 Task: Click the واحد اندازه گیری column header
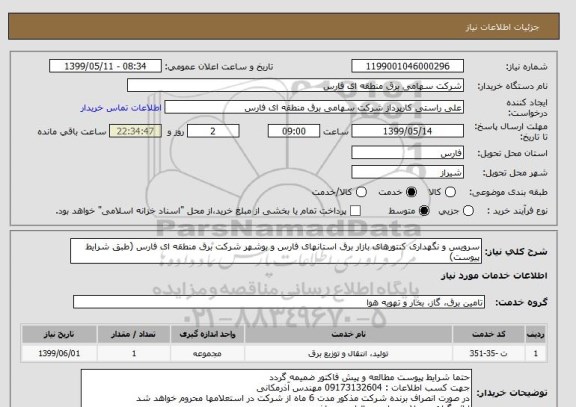(207, 334)
